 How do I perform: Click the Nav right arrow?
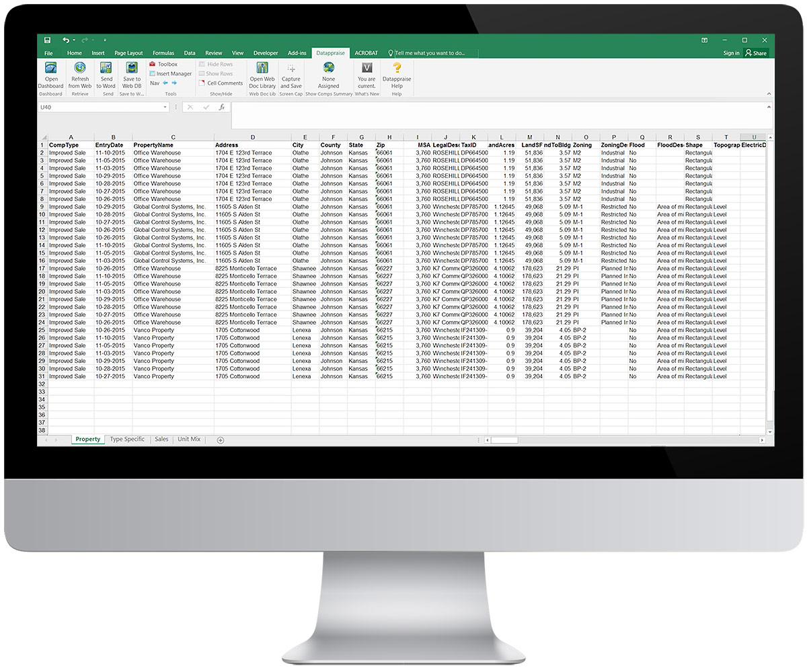click(174, 83)
